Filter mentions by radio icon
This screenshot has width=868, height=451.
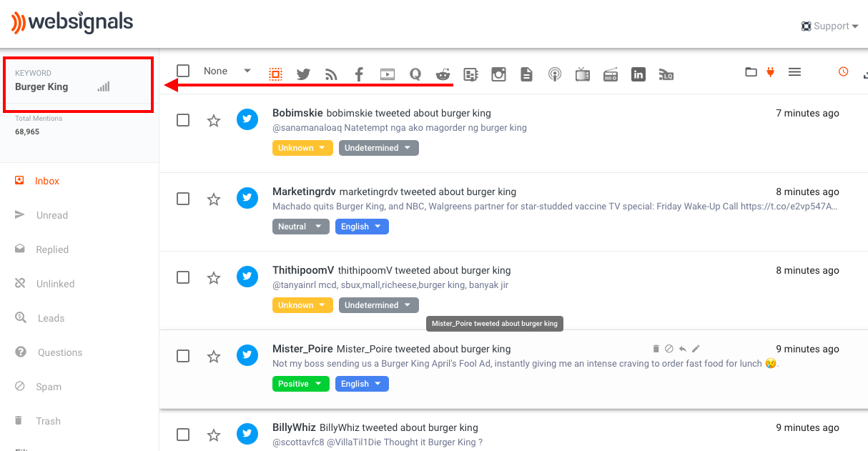point(611,74)
